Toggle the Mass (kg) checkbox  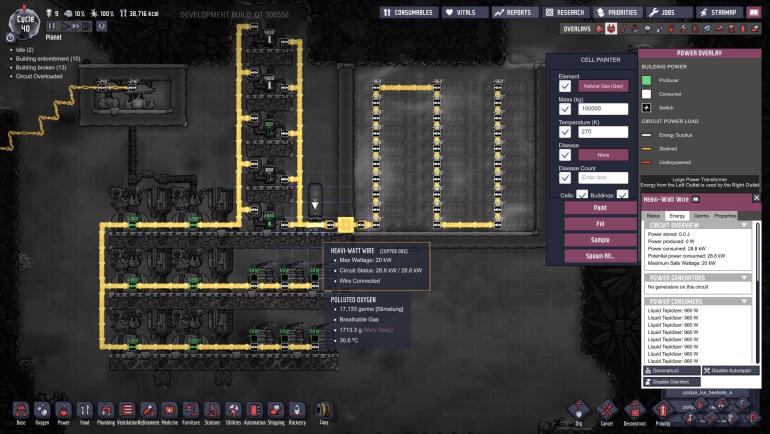tap(565, 108)
